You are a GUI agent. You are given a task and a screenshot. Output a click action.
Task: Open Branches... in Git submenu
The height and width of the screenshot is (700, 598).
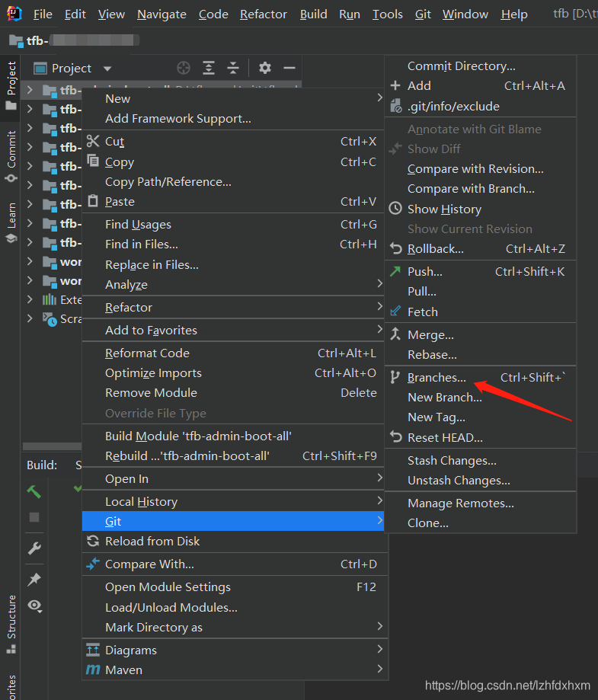(481, 378)
